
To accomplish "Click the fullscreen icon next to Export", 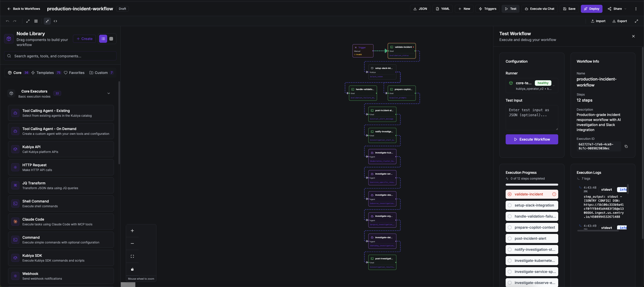I will (636, 21).
